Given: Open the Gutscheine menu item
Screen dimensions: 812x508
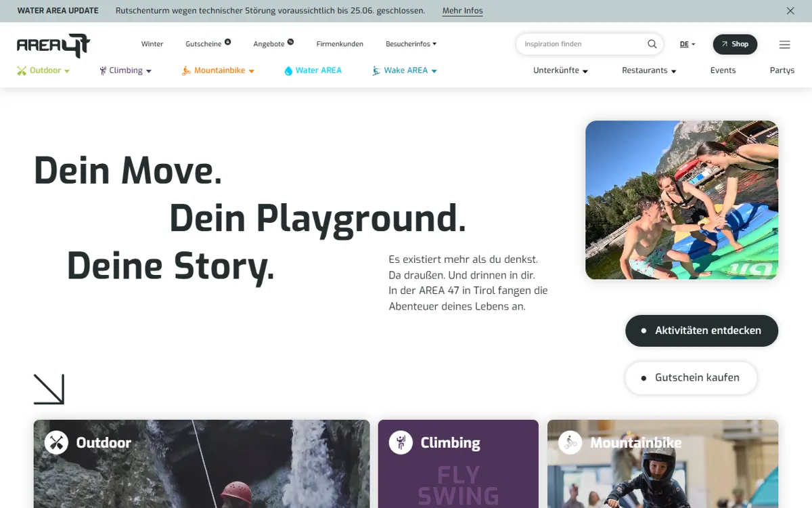Looking at the screenshot, I should tap(204, 44).
